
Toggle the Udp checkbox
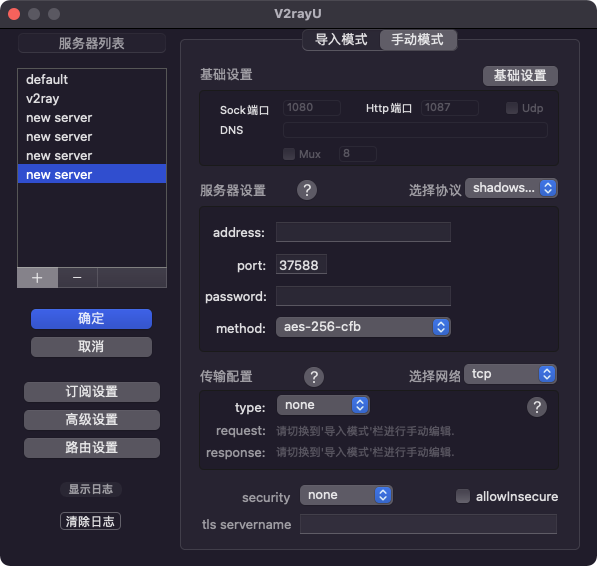[512, 108]
